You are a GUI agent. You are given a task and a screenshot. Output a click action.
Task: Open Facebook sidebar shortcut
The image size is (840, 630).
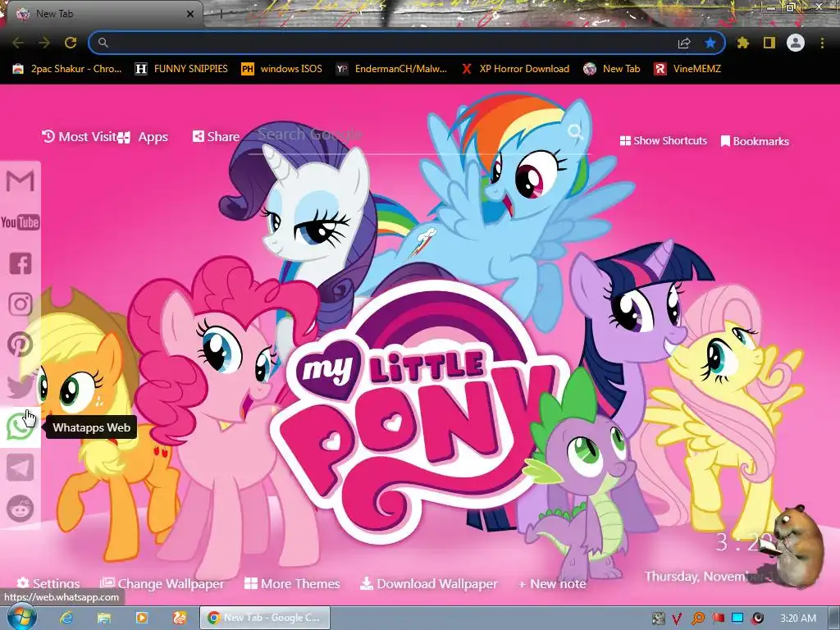21,263
